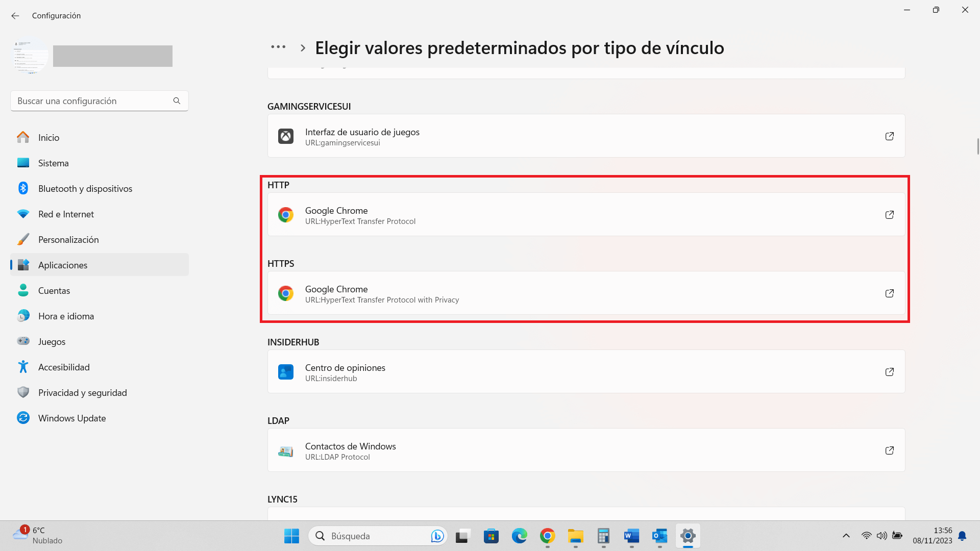Screen dimensions: 980x551
Task: Launch Microsoft Edge from the taskbar
Action: 519,536
